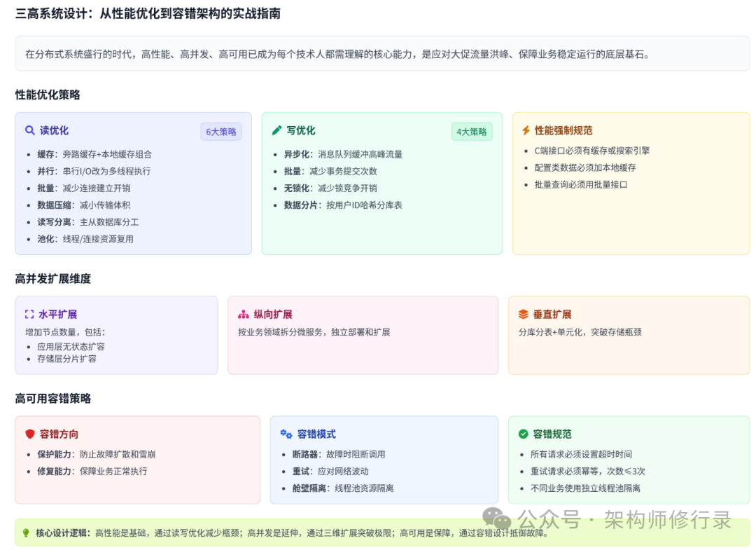
Task: Click the 读优化 card title
Action: (x=54, y=130)
